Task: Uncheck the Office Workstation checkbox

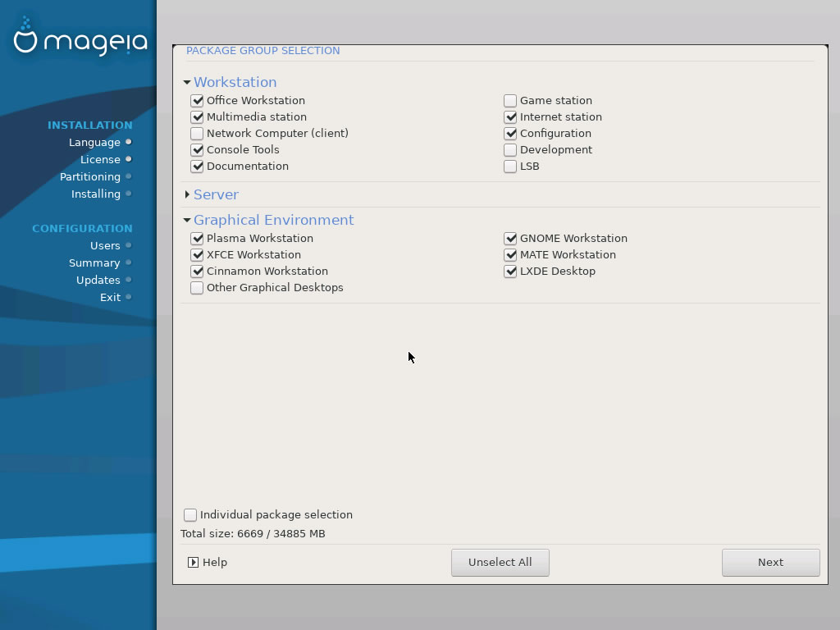Action: click(197, 101)
